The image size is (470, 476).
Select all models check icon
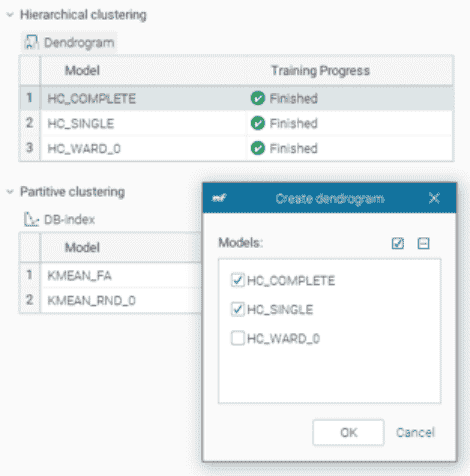coord(398,243)
